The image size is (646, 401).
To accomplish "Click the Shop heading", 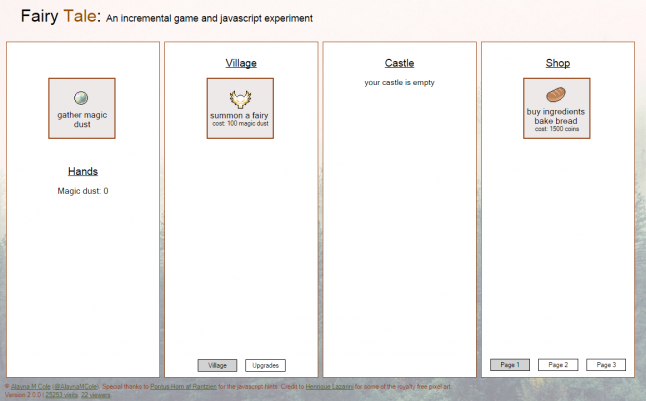I will (x=557, y=63).
